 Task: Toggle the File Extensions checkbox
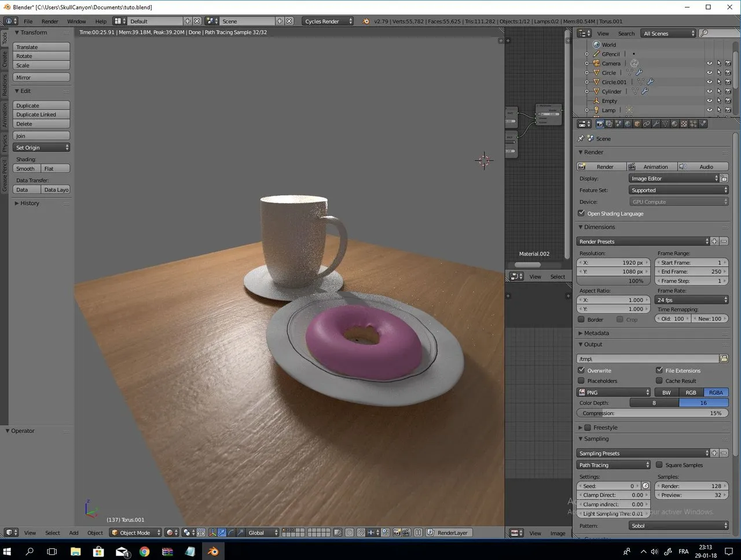tap(659, 370)
